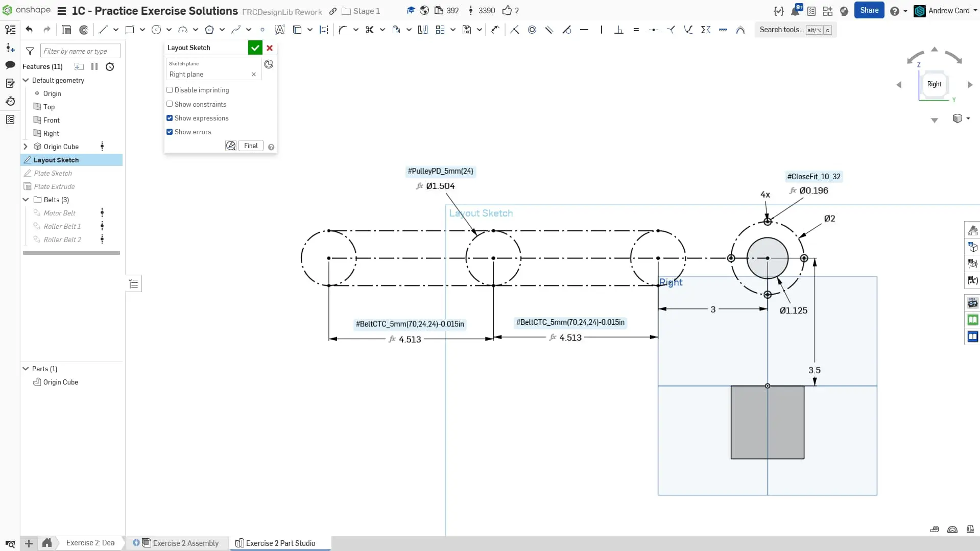The image size is (980, 551).
Task: Open the notifications bell icon
Action: coord(795,11)
